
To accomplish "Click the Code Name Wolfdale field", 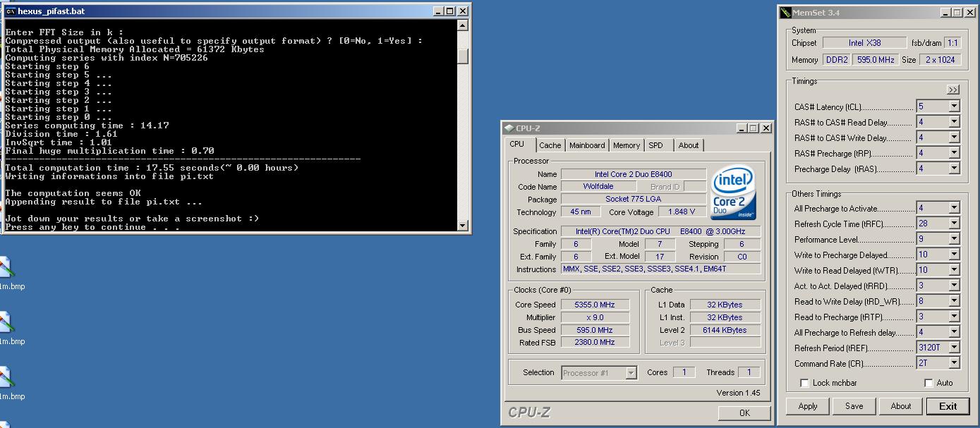I will tap(599, 187).
